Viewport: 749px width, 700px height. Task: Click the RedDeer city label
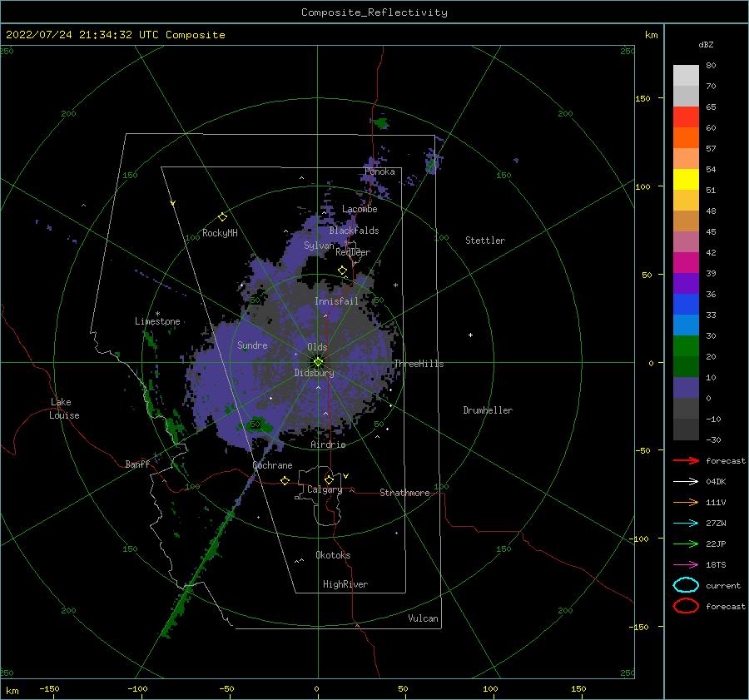point(353,252)
